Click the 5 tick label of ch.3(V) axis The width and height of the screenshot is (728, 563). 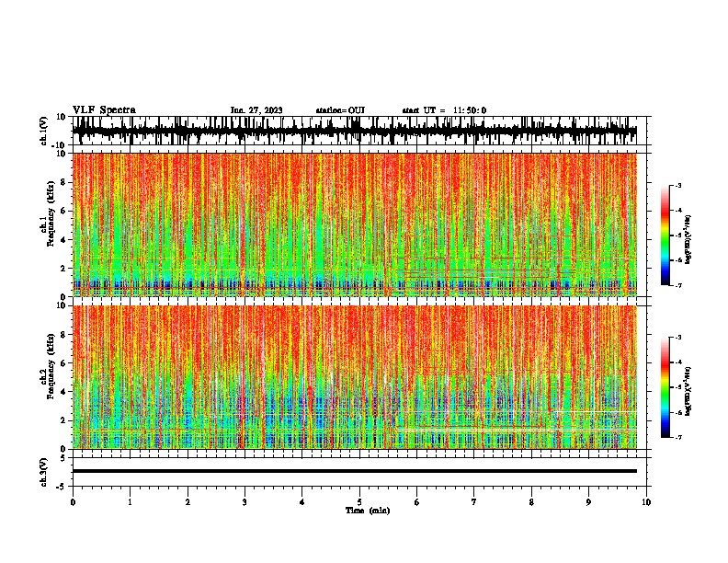(x=64, y=458)
